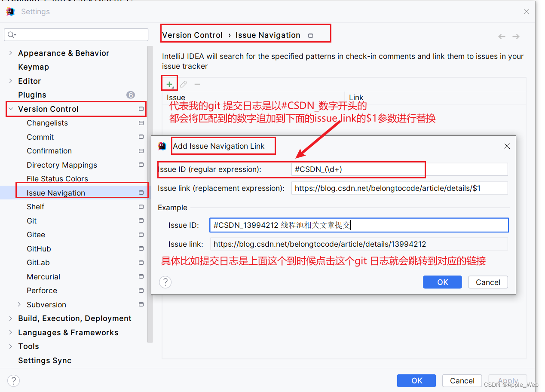This screenshot has width=545, height=392.
Task: Expand Appearance & Behavior section
Action: 11,53
